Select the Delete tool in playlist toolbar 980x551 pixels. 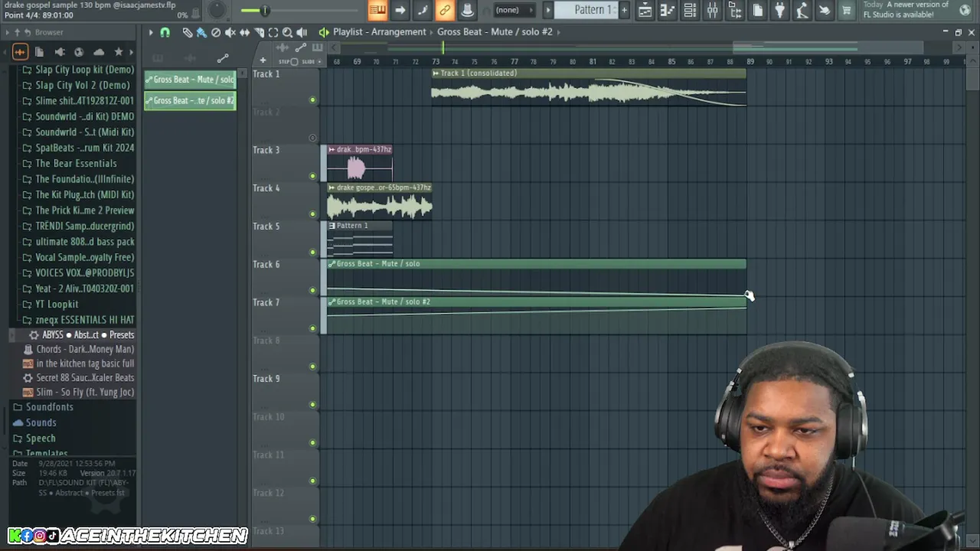click(x=216, y=32)
